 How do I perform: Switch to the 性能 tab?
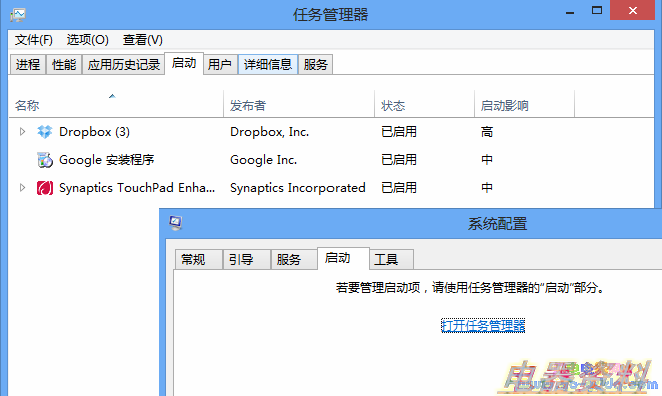pos(64,65)
